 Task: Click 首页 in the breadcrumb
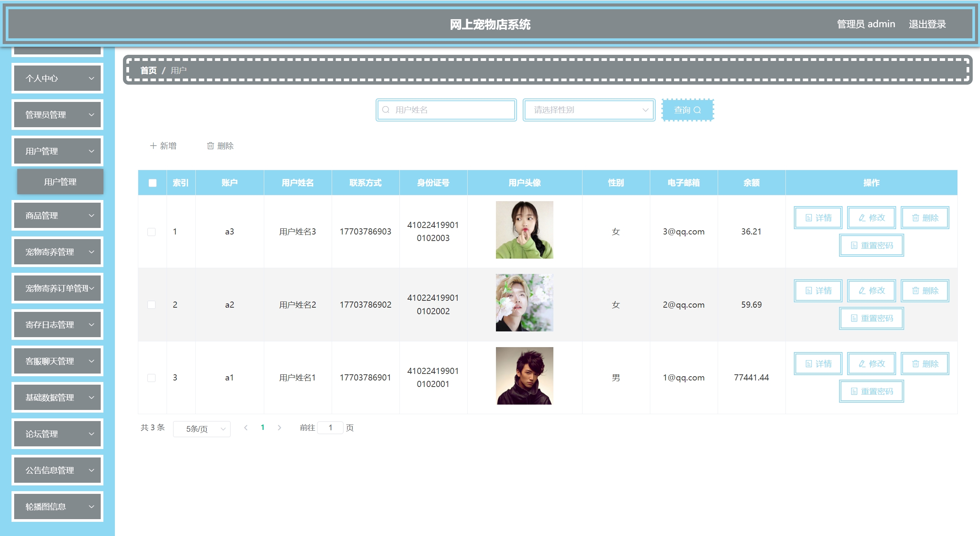coord(149,70)
